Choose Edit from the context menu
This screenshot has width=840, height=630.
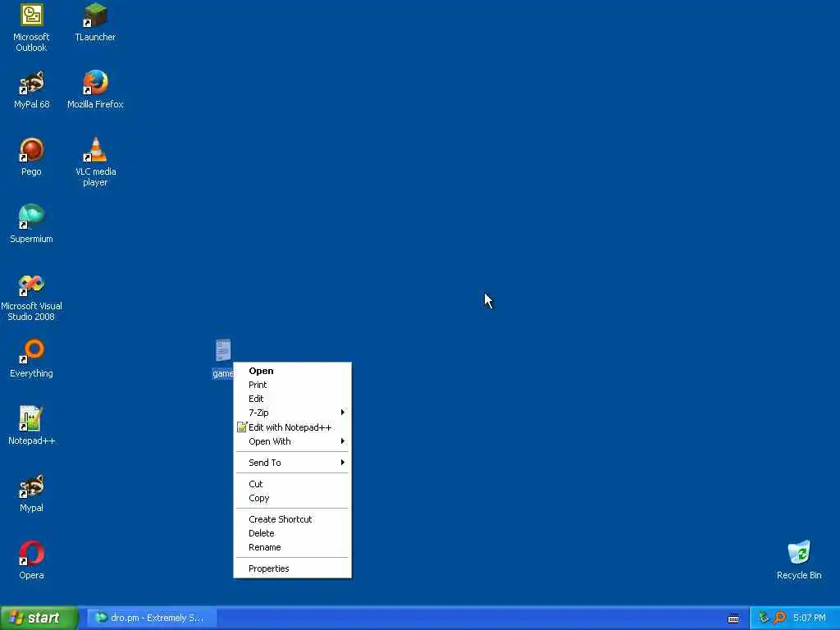click(x=293, y=399)
